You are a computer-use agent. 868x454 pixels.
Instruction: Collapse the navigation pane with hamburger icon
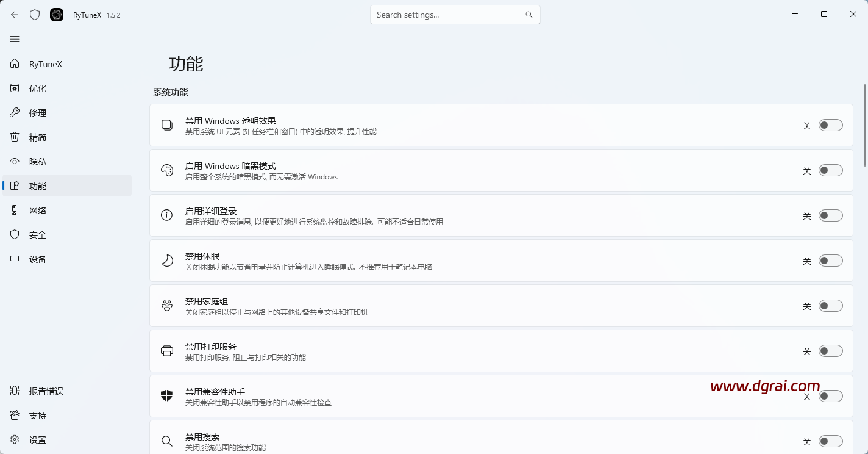pyautogui.click(x=15, y=38)
